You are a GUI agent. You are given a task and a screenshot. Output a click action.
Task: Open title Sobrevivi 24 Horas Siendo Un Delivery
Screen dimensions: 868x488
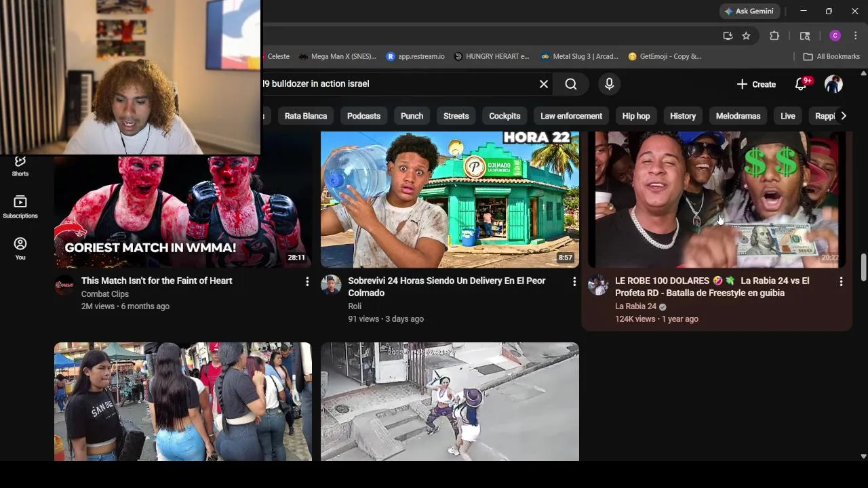(x=446, y=287)
